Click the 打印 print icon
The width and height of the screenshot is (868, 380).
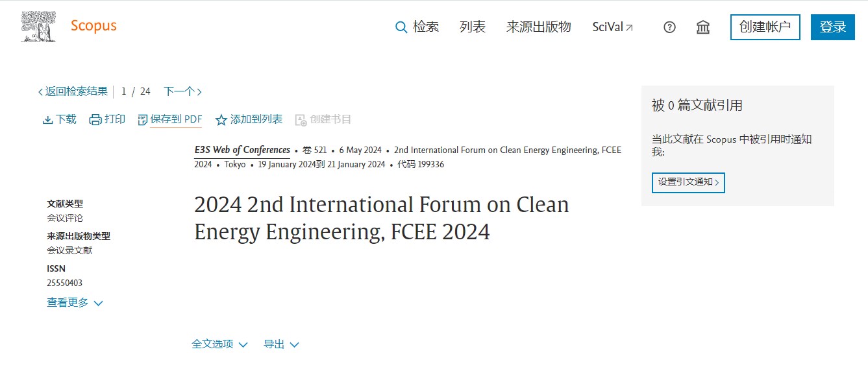click(x=95, y=120)
